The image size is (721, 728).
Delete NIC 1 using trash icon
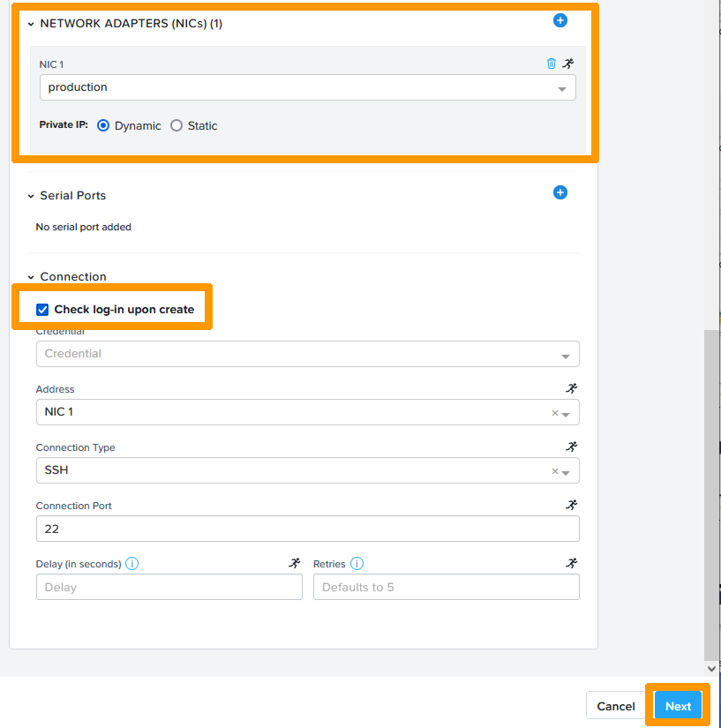[552, 64]
